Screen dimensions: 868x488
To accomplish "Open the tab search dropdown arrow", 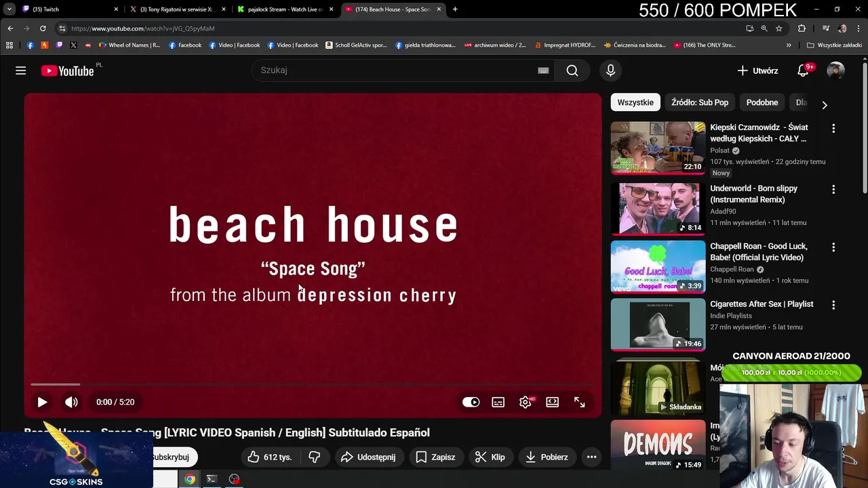I will pos(9,9).
